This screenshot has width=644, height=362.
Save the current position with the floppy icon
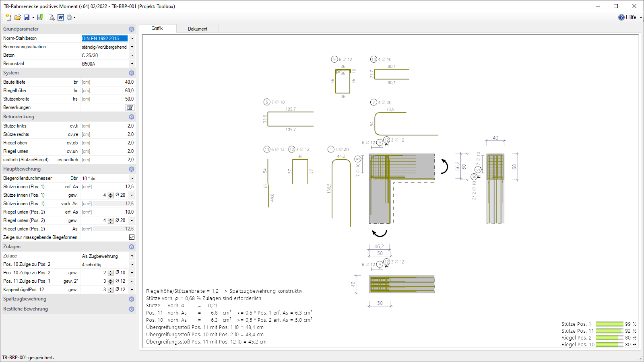[x=27, y=17]
